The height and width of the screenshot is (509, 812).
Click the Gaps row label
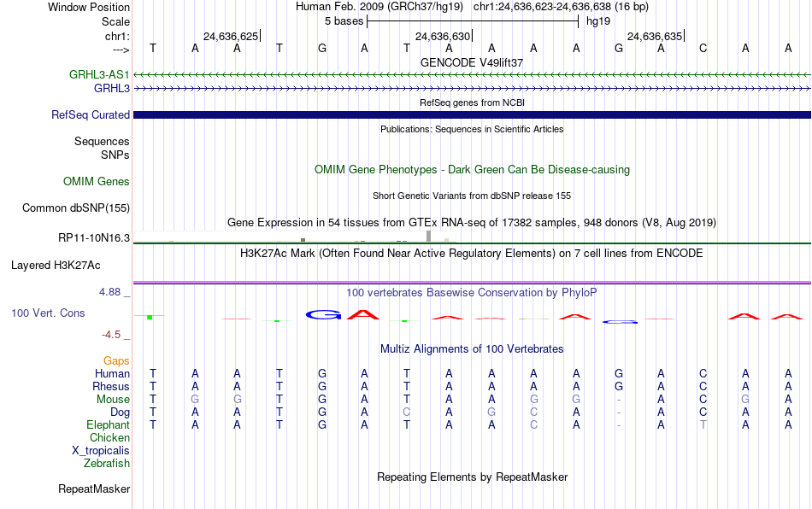116,360
